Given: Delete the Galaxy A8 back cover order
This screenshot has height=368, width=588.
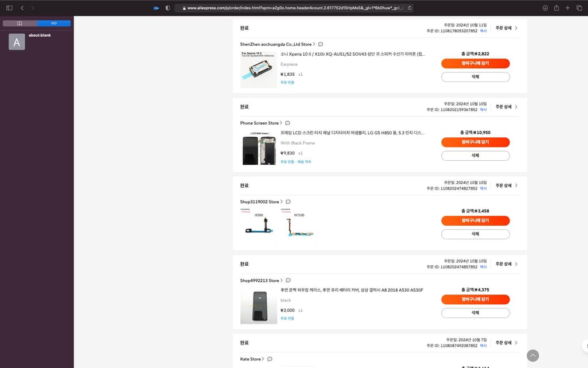Looking at the screenshot, I should (x=475, y=313).
